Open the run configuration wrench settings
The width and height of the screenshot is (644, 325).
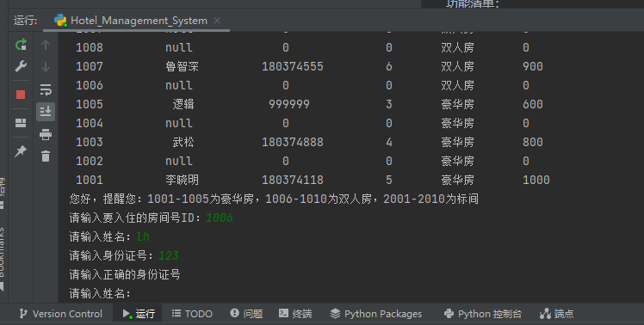tap(21, 66)
